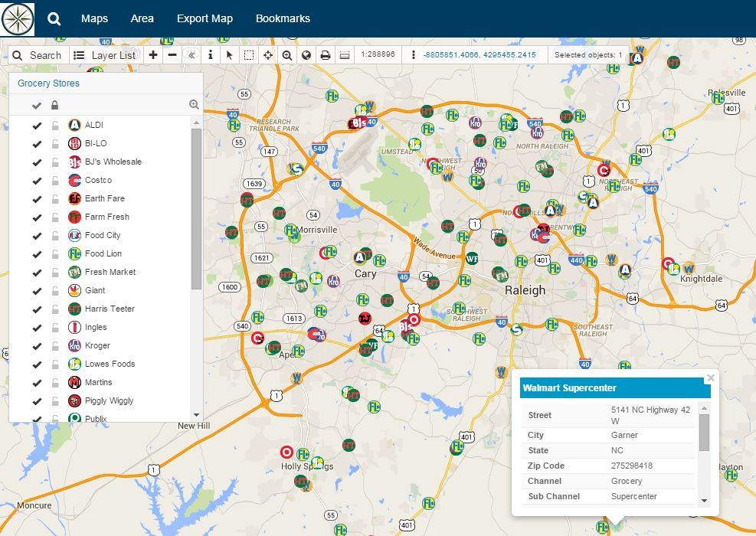The height and width of the screenshot is (536, 756).
Task: Click popup scroll-down arrow
Action: pos(705,501)
